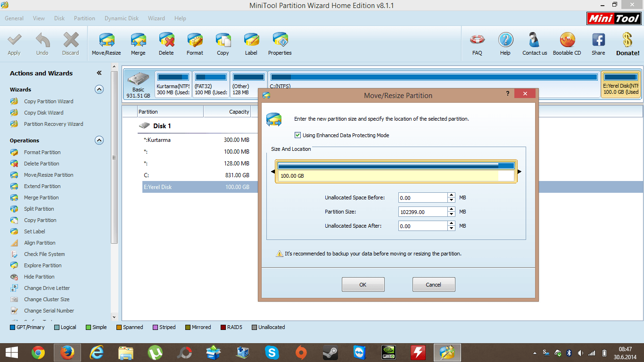Click Cancel in Move/Resize dialog
The image size is (644, 362).
point(434,285)
